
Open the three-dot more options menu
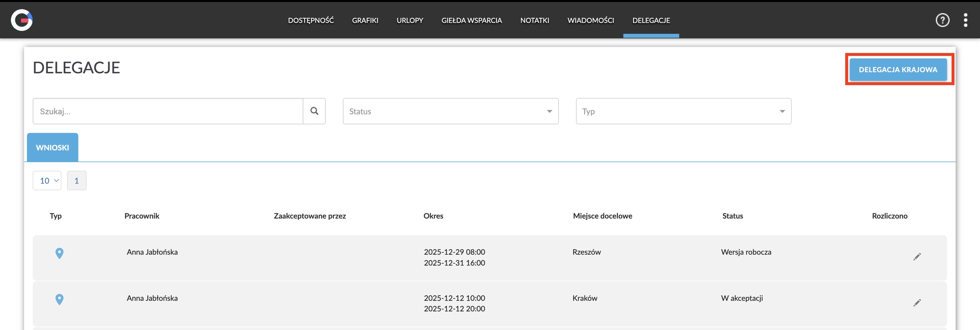(965, 20)
